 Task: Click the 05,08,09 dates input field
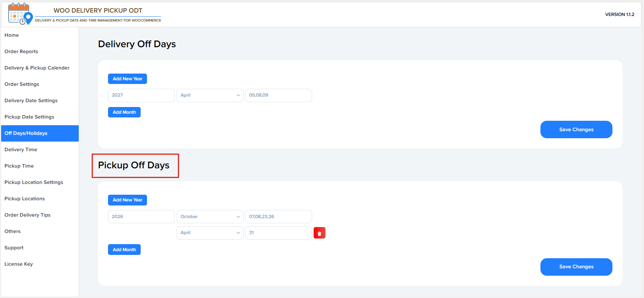click(x=278, y=95)
